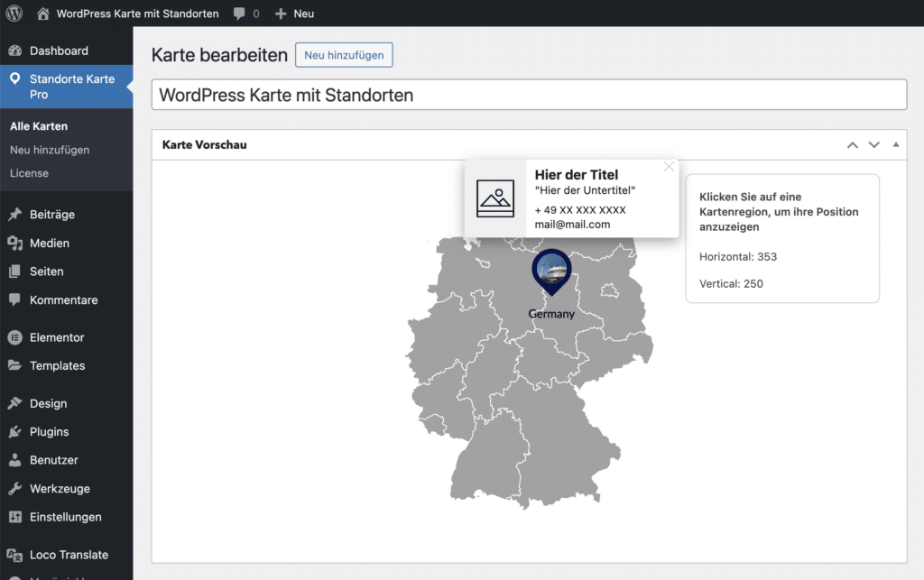The image size is (924, 580).
Task: Click the Werkzeuge wrench icon
Action: [x=14, y=488]
